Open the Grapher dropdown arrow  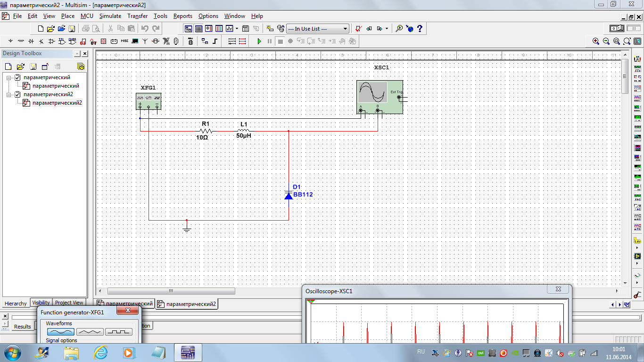237,29
